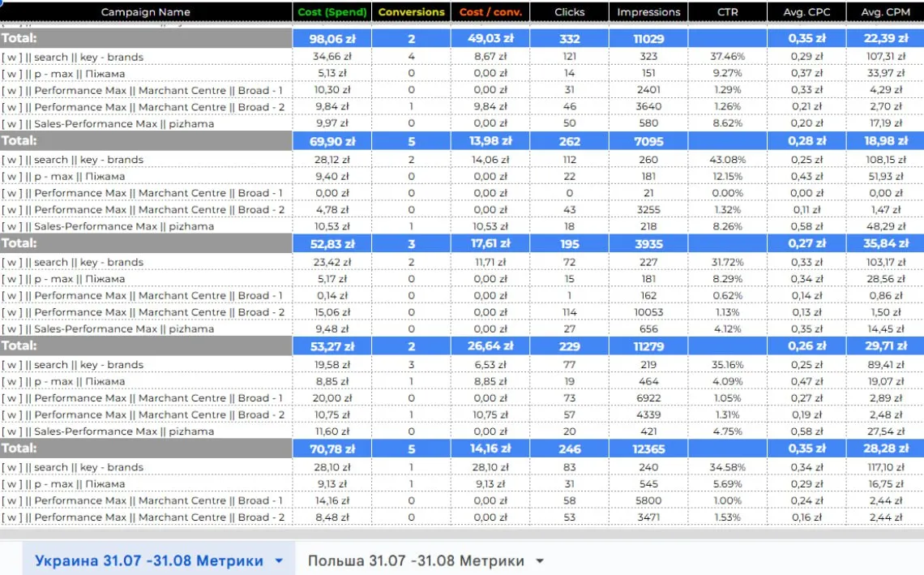Screen dimensions: 924x575
Task: Select the CTR column header
Action: 728,12
